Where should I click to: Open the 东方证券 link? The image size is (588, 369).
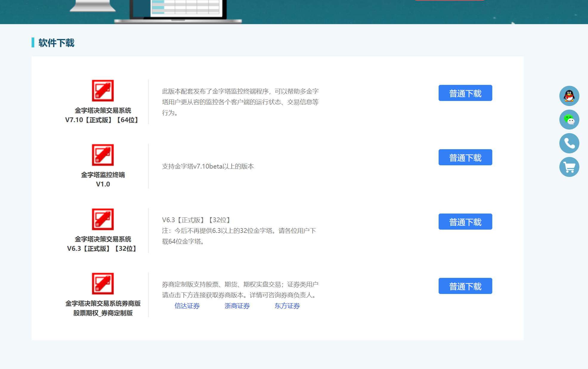click(287, 306)
